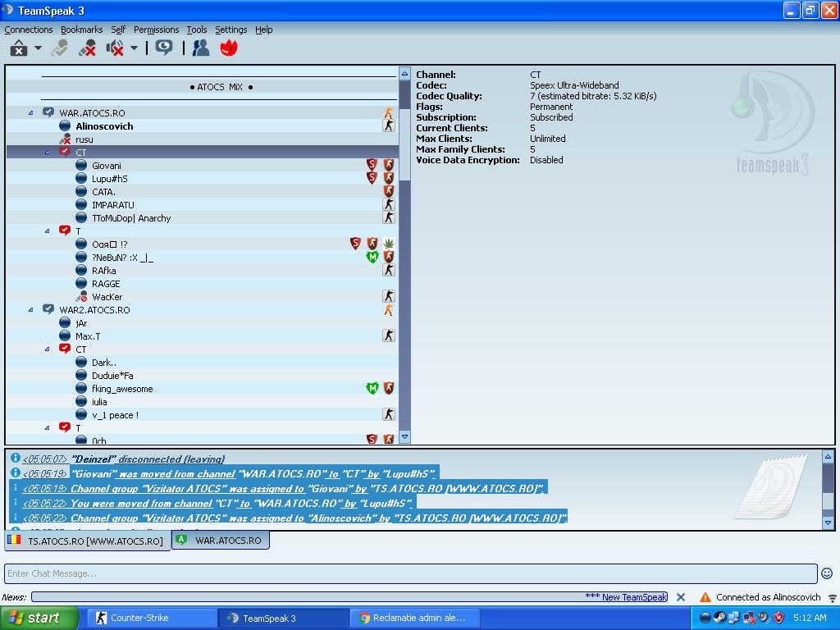Click channel tree scrollbar up arrow
Image resolution: width=840 pixels, height=630 pixels.
[405, 74]
